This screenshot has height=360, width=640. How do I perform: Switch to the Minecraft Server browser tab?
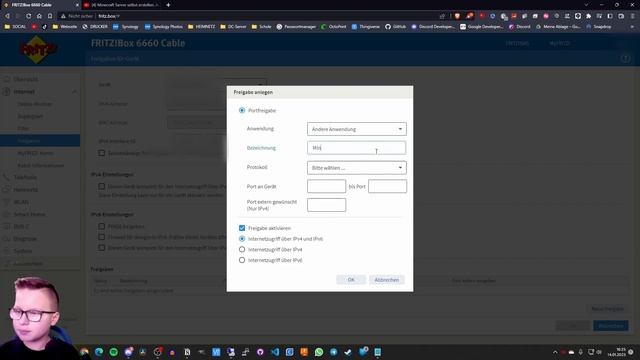pos(122,5)
